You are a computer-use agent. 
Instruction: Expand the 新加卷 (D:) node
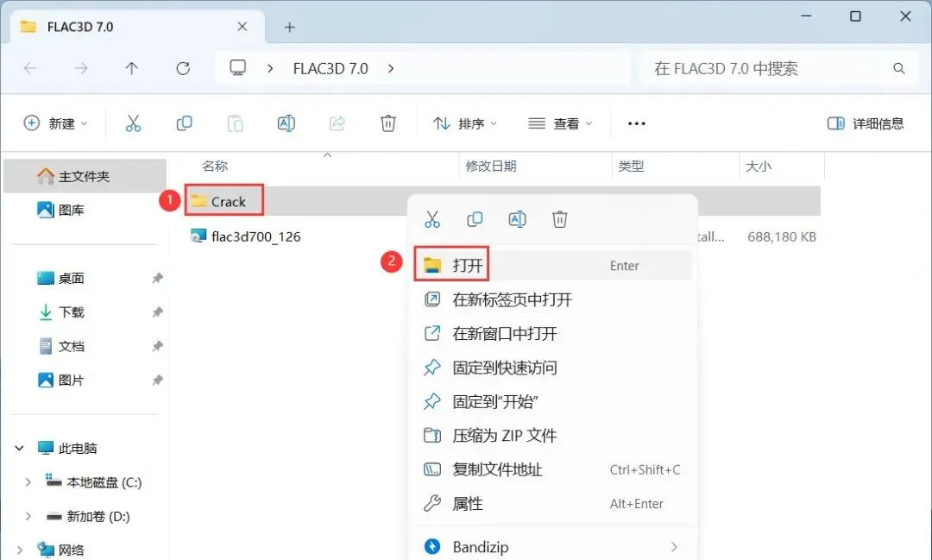(x=28, y=516)
